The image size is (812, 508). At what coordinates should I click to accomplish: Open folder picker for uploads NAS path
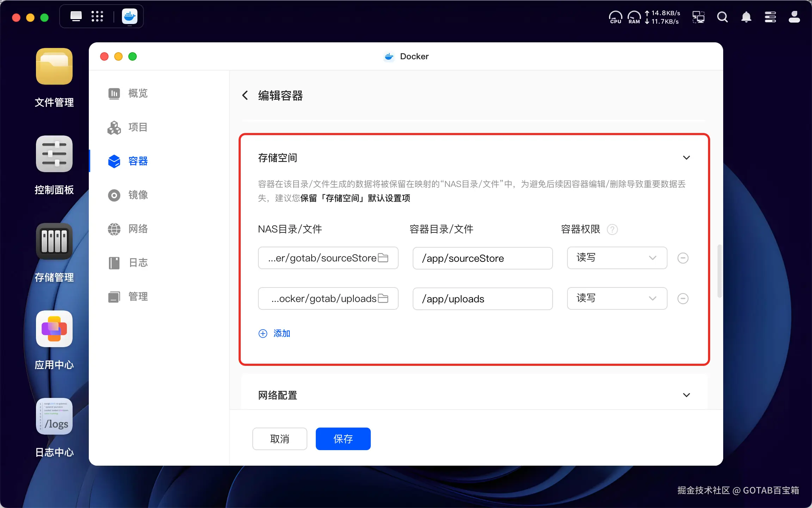coord(383,298)
